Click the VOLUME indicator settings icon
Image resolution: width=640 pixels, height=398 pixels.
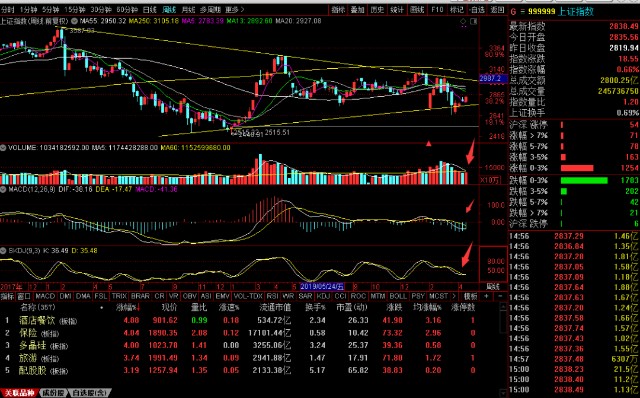(x=3, y=148)
